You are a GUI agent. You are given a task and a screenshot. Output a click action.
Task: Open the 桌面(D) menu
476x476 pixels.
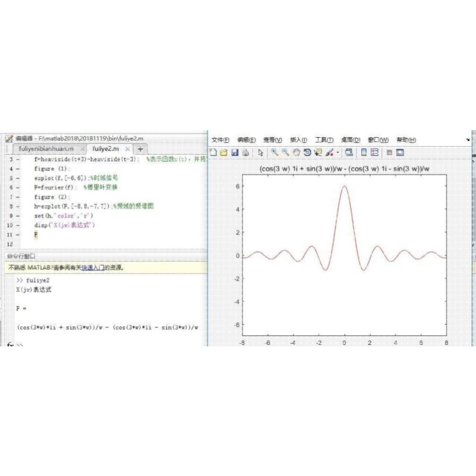click(351, 140)
